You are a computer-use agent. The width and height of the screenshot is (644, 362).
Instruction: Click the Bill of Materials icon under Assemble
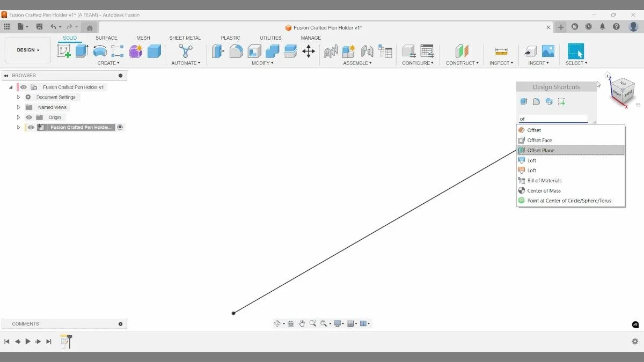[x=385, y=51]
